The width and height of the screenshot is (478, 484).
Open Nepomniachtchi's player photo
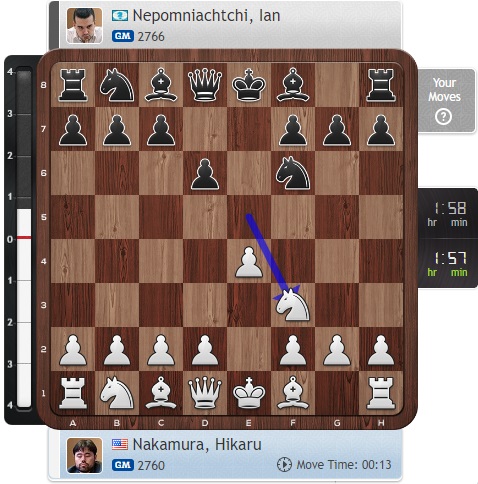(x=84, y=26)
